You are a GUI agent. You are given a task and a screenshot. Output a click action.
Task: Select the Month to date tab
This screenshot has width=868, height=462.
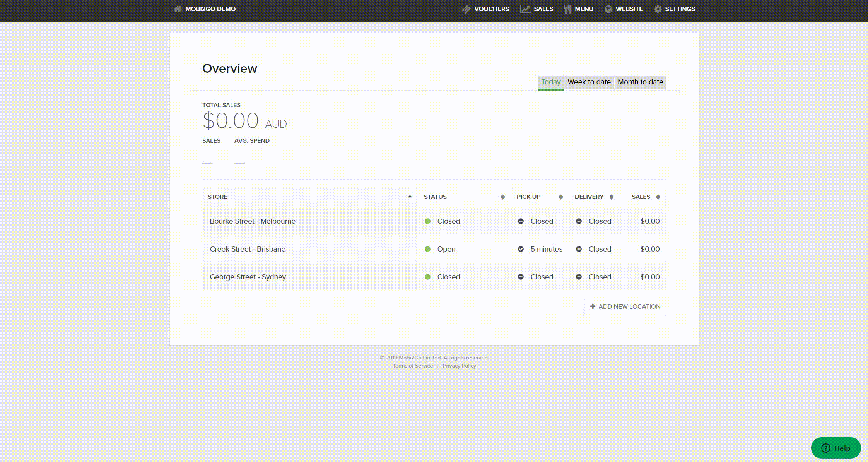pyautogui.click(x=640, y=82)
